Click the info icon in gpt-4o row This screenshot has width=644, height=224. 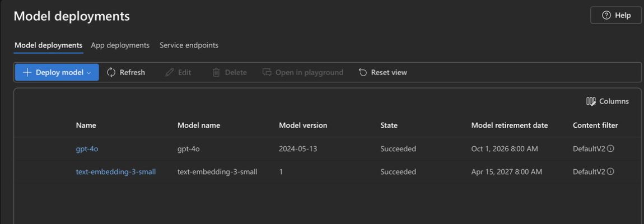(610, 148)
